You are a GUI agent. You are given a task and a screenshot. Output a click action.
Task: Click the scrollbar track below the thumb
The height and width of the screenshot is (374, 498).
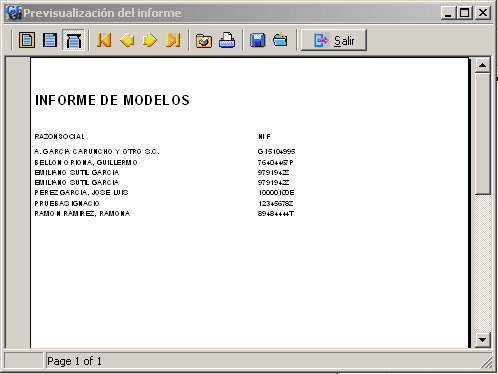[x=482, y=263]
